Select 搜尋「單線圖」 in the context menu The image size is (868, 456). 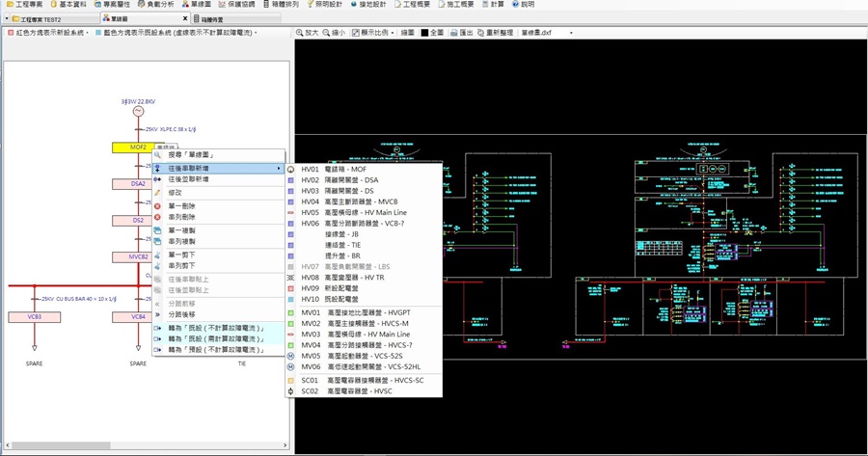coord(219,155)
